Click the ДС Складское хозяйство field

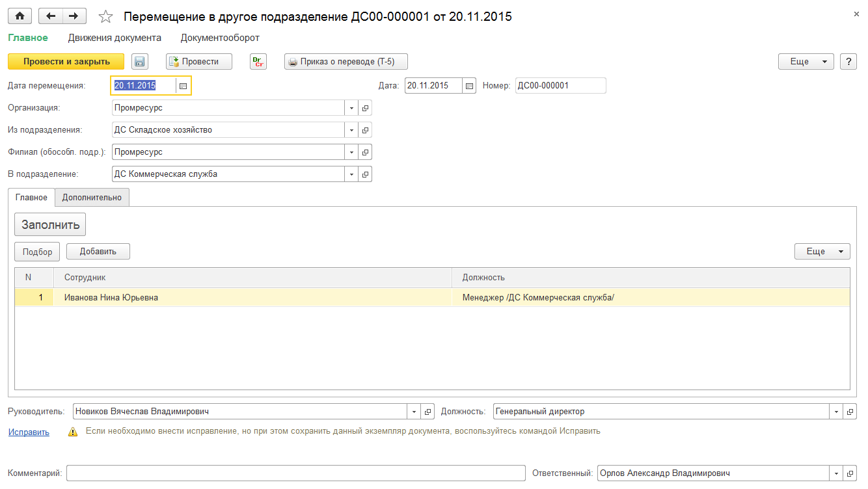coord(228,130)
